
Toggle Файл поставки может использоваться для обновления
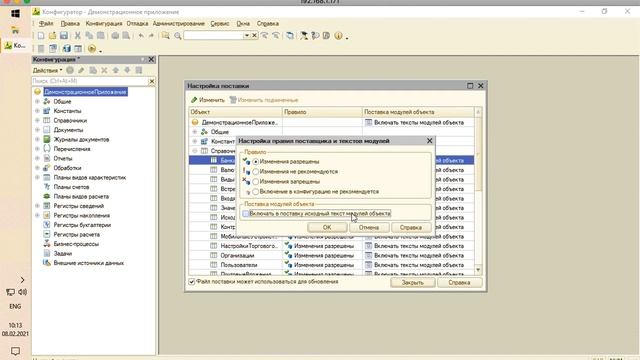(191, 282)
